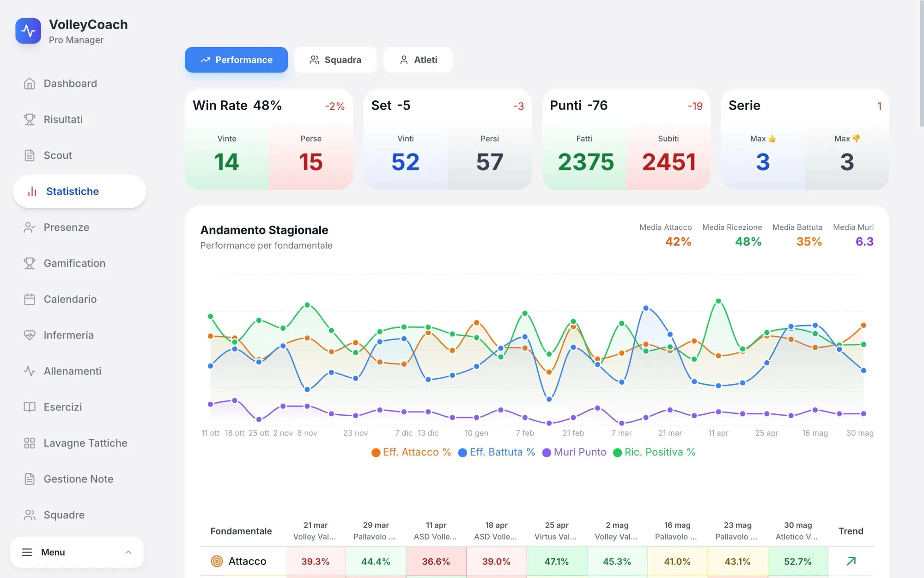Click the Attacco target icon in table

217,561
